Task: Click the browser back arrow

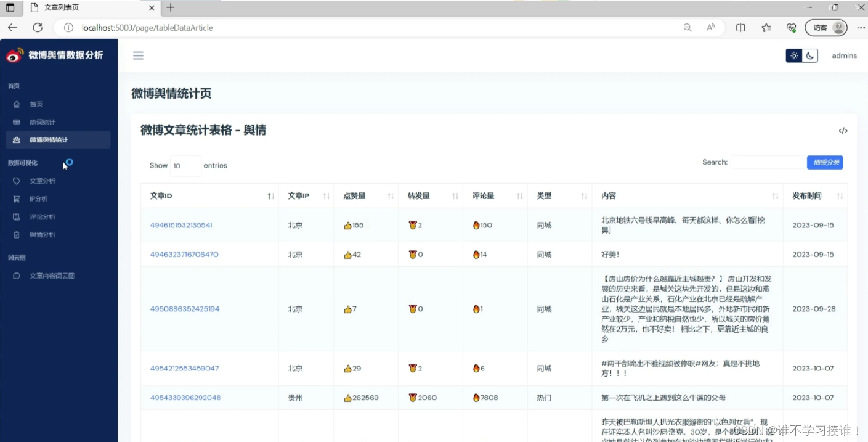Action: point(12,28)
